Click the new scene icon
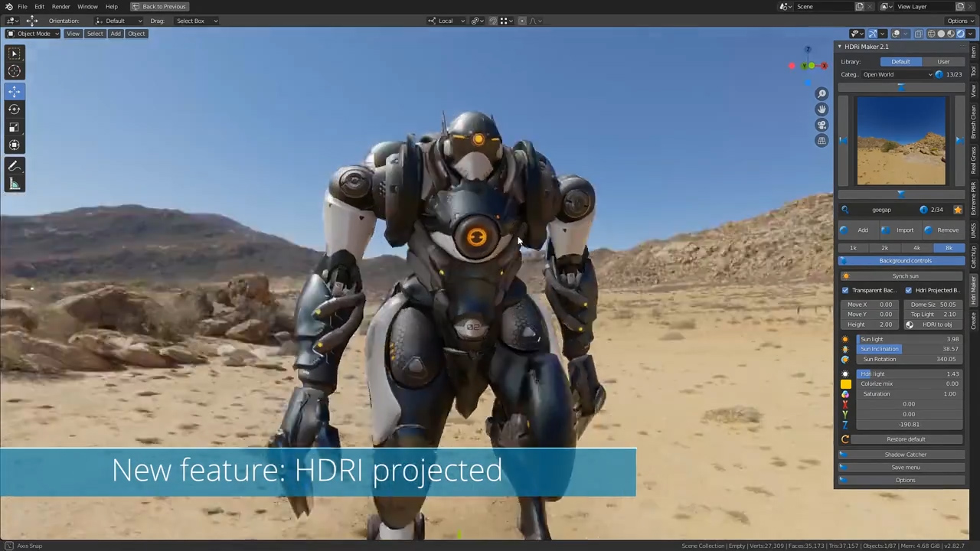The image size is (980, 551). click(x=860, y=6)
